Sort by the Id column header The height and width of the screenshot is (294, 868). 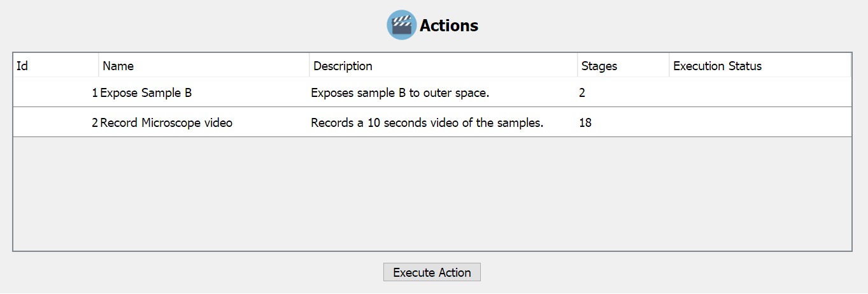55,66
